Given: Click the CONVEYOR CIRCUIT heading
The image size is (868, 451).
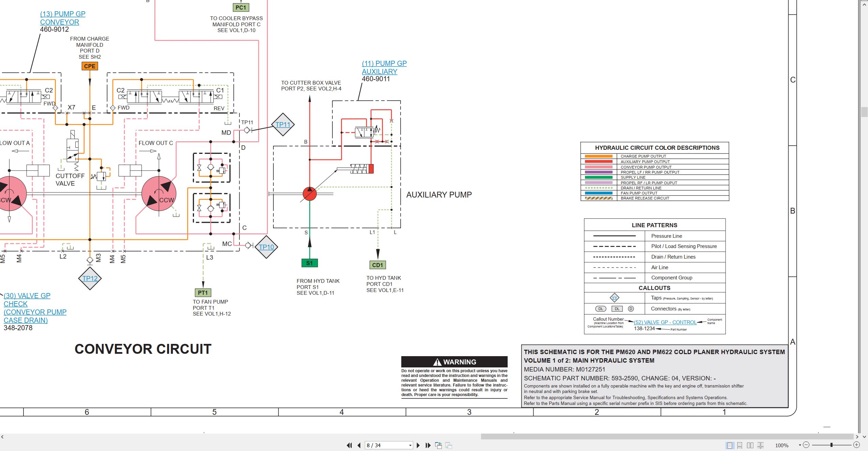Looking at the screenshot, I should [x=143, y=349].
